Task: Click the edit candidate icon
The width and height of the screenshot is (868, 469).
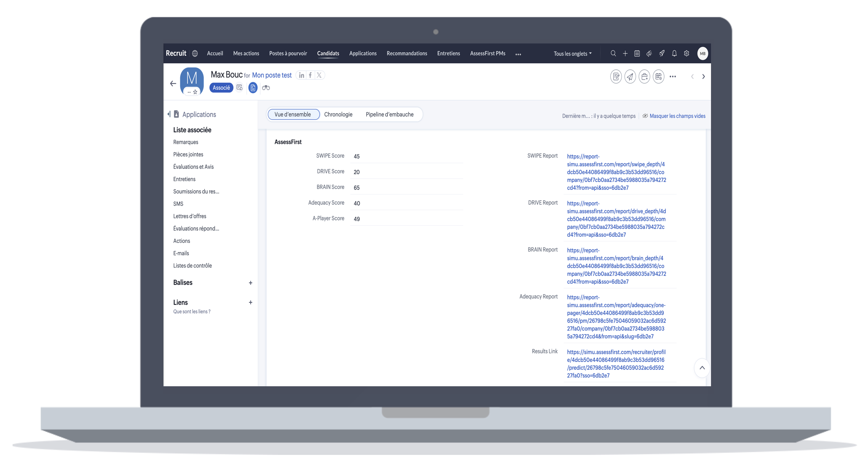Action: [616, 77]
